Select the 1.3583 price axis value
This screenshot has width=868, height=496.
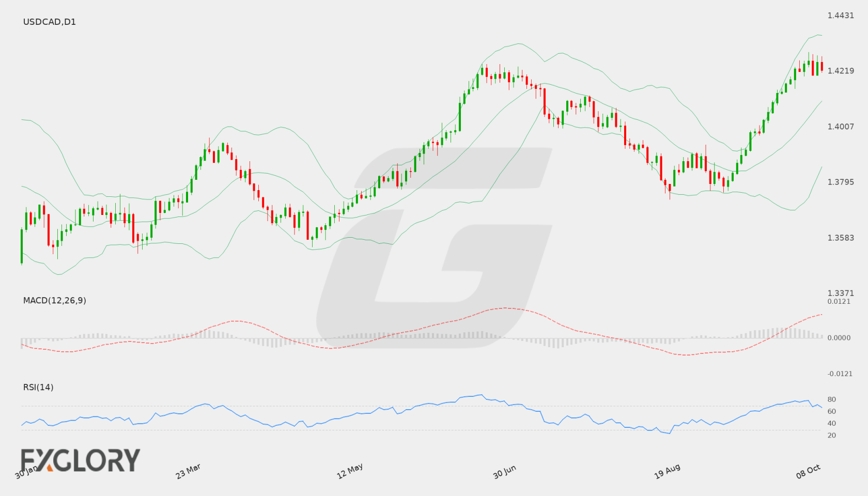pyautogui.click(x=841, y=238)
